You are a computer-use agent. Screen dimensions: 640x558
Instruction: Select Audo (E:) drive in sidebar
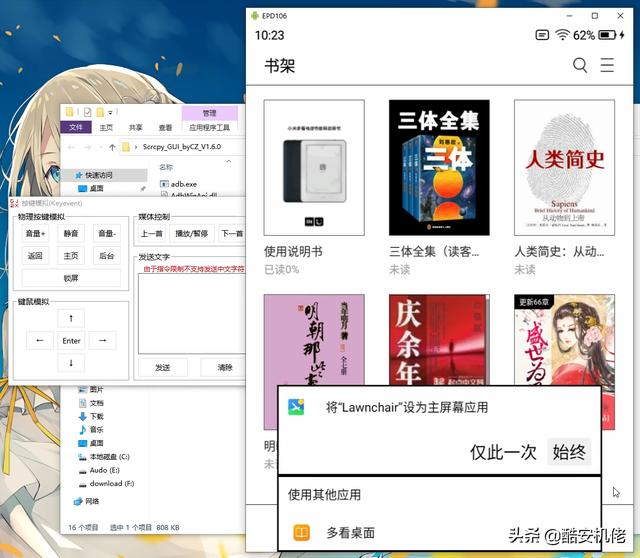coord(99,470)
